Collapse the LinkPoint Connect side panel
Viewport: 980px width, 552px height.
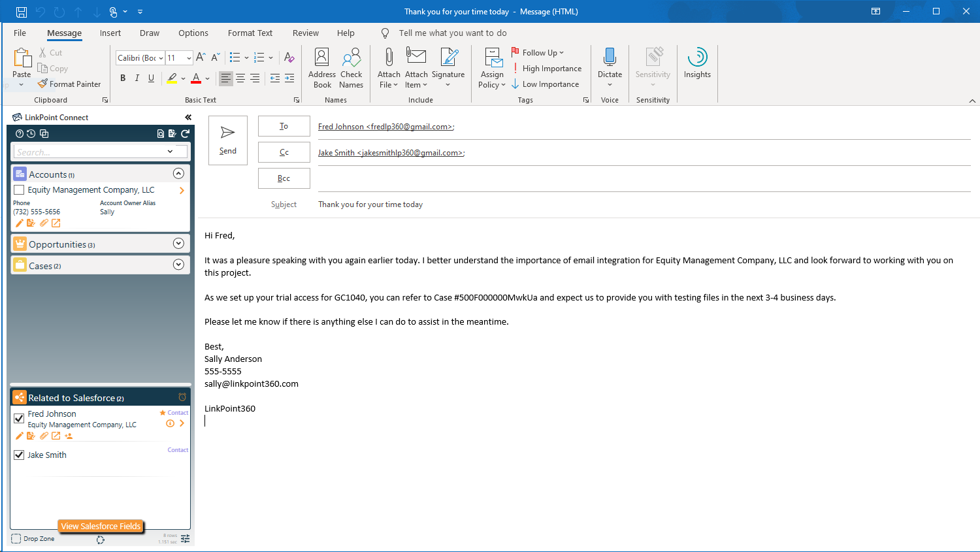188,118
